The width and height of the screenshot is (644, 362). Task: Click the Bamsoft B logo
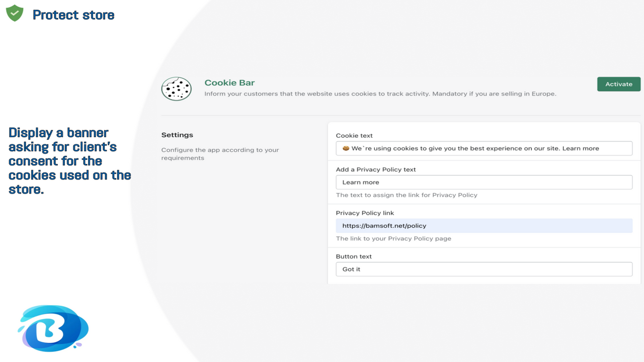pyautogui.click(x=53, y=328)
